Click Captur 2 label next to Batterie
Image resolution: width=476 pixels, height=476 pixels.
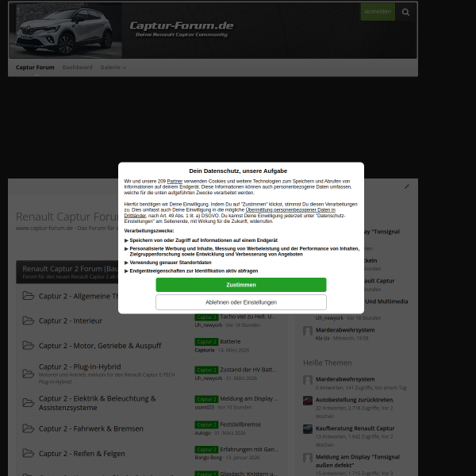point(206,342)
